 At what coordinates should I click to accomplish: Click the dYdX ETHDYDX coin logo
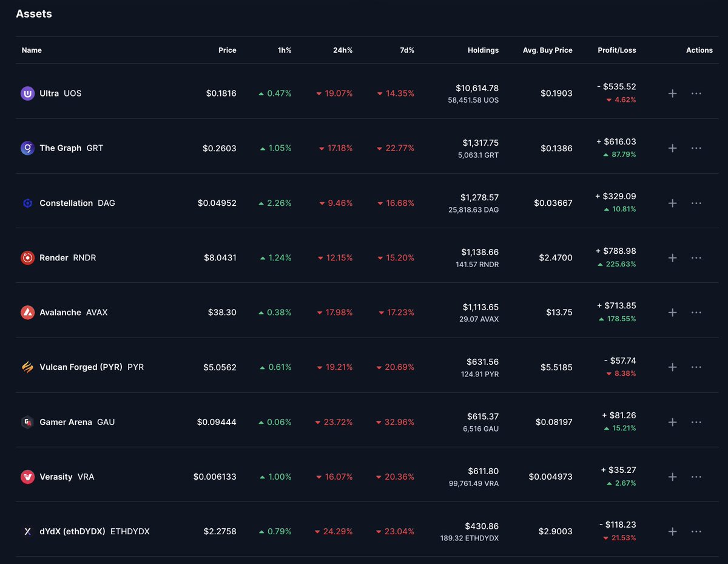tap(27, 531)
